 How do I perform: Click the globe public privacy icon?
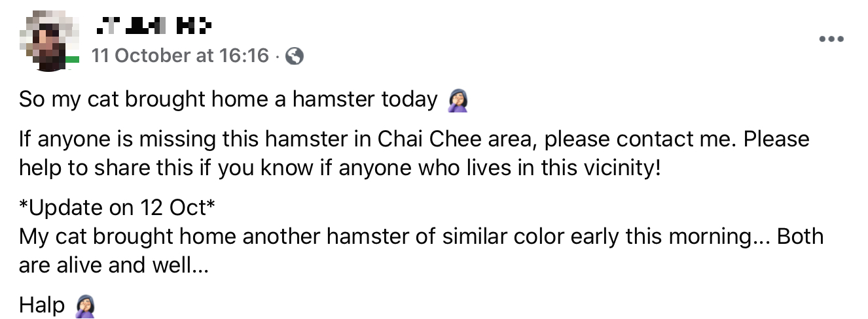click(x=295, y=57)
